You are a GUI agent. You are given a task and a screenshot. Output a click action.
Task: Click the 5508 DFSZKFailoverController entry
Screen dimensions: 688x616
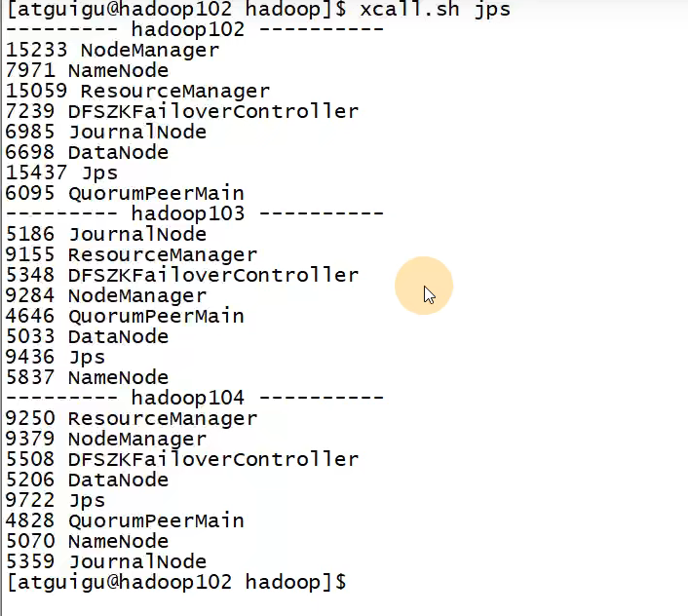click(x=181, y=459)
